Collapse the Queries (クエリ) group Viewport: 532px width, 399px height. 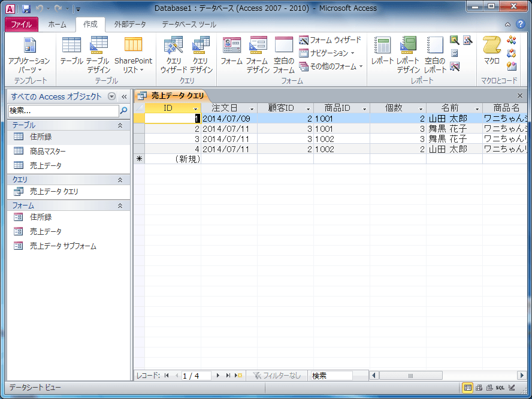click(120, 180)
